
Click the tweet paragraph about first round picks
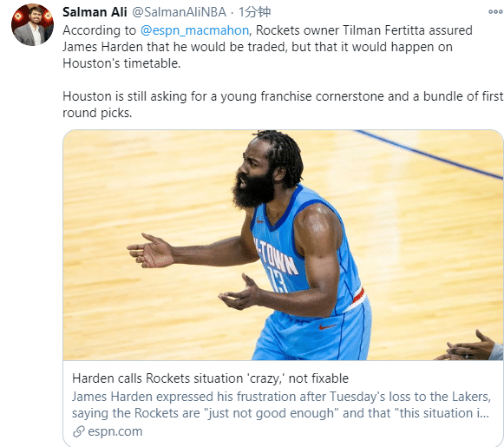click(283, 104)
